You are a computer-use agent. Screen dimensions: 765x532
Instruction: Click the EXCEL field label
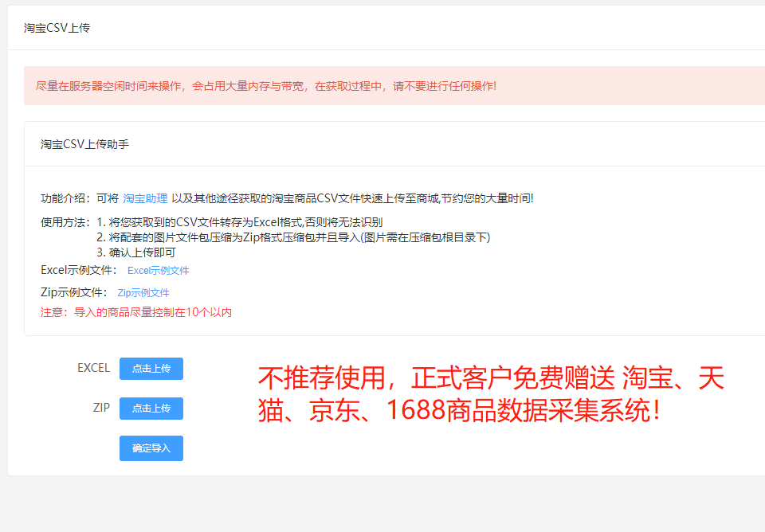tap(94, 368)
